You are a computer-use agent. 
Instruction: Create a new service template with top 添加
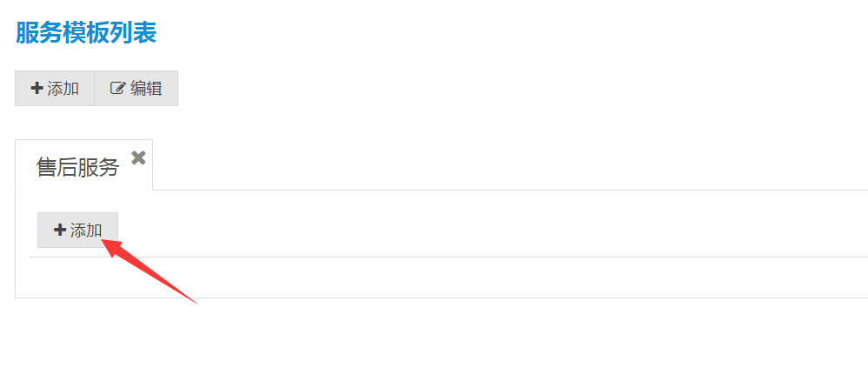pyautogui.click(x=55, y=88)
